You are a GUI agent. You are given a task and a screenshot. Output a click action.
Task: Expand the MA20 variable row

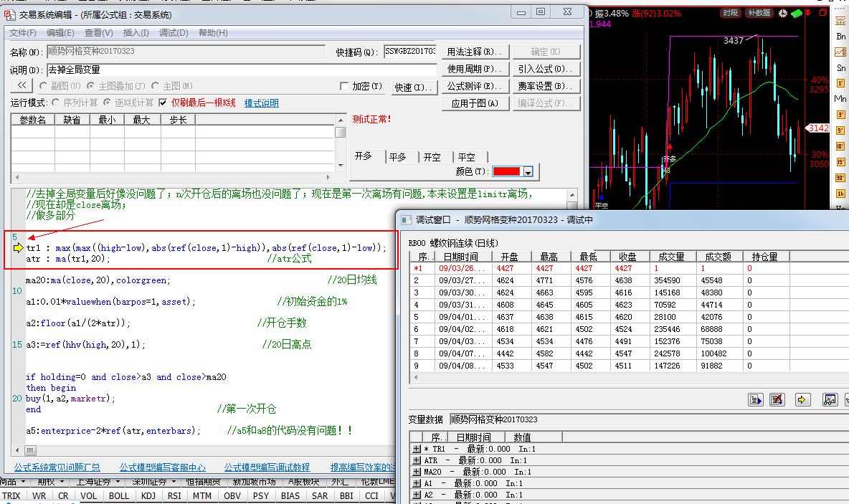coord(417,472)
